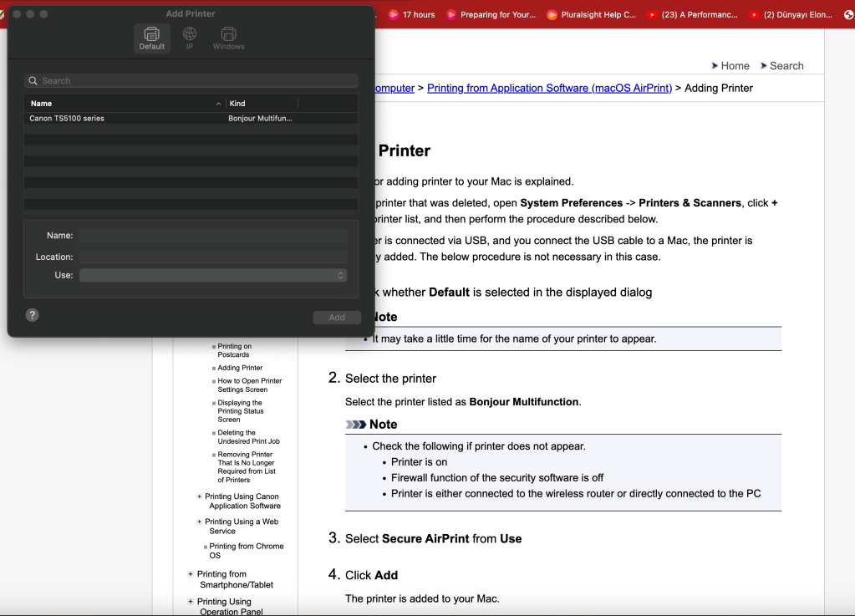855x616 pixels.
Task: Open the (23) A Performanc... YouTube tab
Action: (693, 15)
